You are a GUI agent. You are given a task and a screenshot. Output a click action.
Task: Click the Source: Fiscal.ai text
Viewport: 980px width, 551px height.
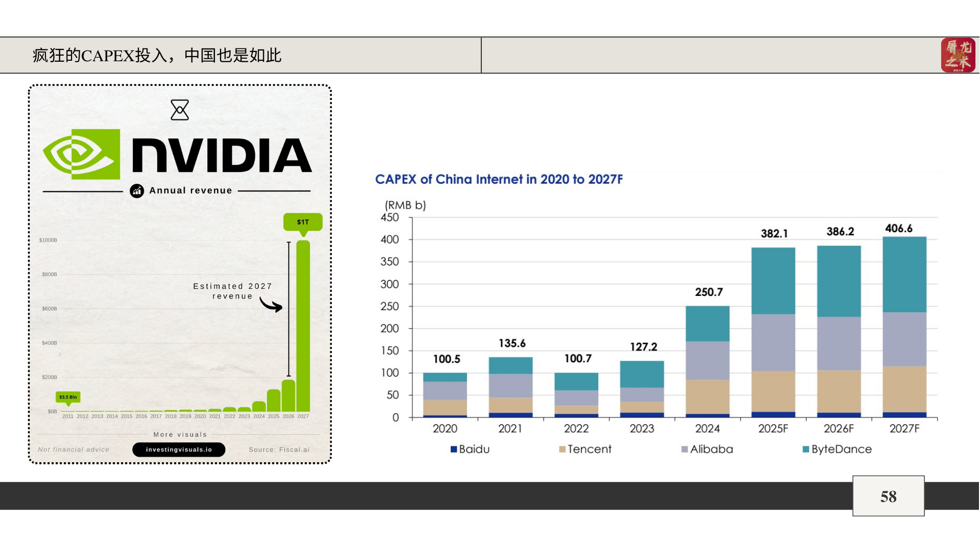click(279, 449)
